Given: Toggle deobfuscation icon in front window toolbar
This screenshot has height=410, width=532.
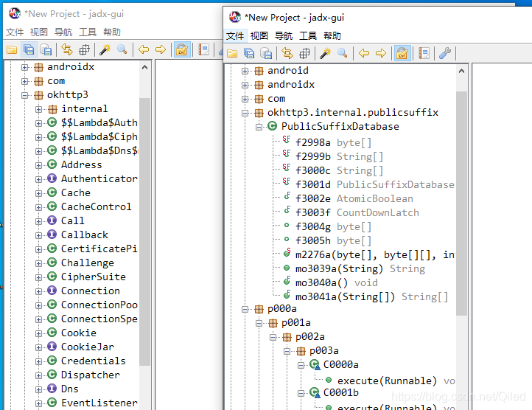Looking at the screenshot, I should coord(402,53).
